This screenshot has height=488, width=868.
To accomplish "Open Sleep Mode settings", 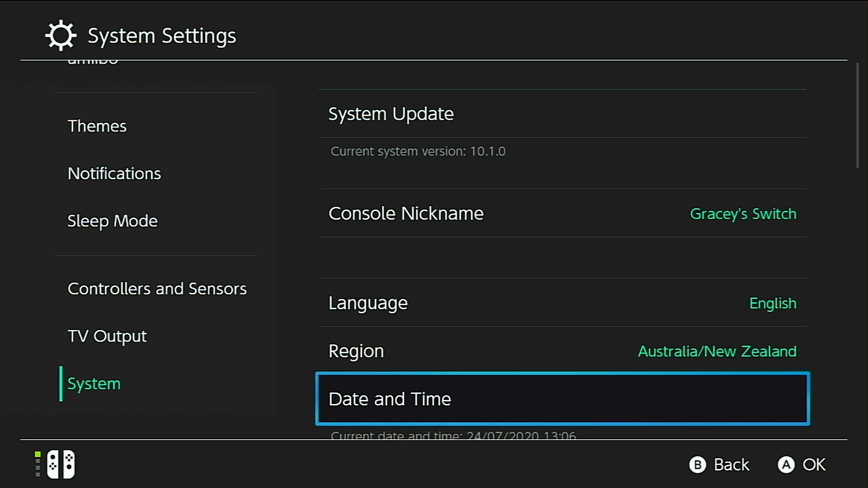I will (113, 221).
